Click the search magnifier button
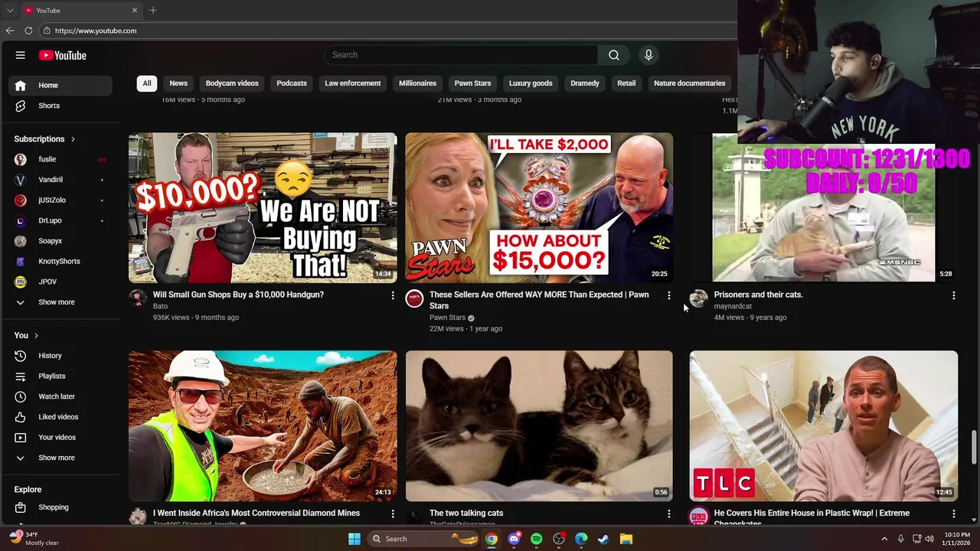The image size is (980, 551). pyautogui.click(x=614, y=55)
